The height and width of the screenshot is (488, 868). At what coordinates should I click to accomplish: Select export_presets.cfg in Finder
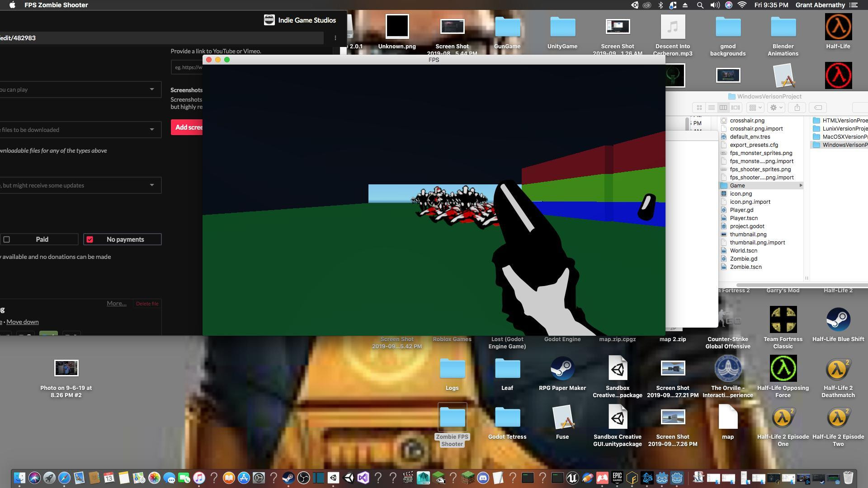tap(754, 145)
